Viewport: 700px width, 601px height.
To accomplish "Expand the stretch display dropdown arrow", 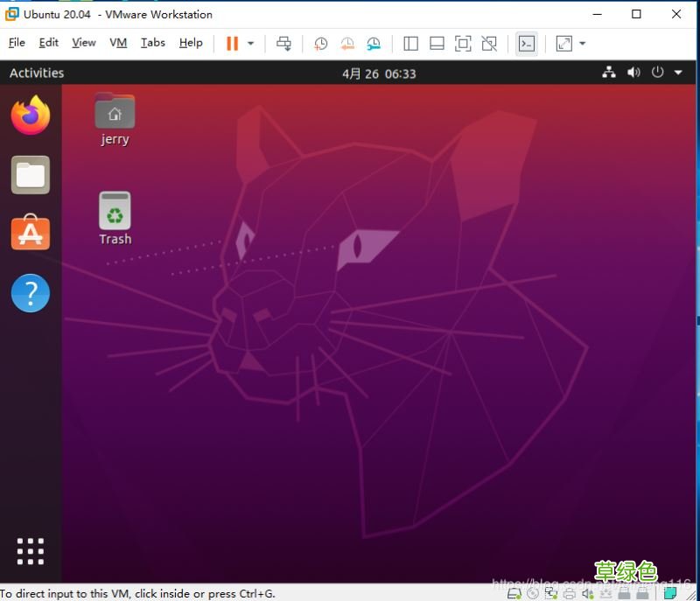I will 582,43.
